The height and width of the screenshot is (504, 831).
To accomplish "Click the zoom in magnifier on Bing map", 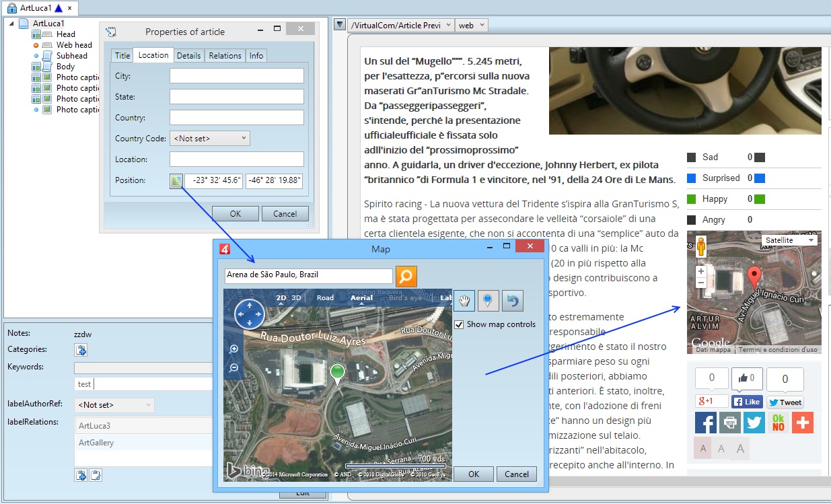I will coord(234,349).
